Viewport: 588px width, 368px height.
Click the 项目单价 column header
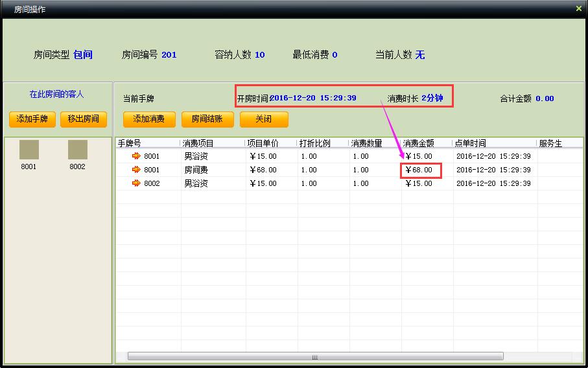[271, 143]
